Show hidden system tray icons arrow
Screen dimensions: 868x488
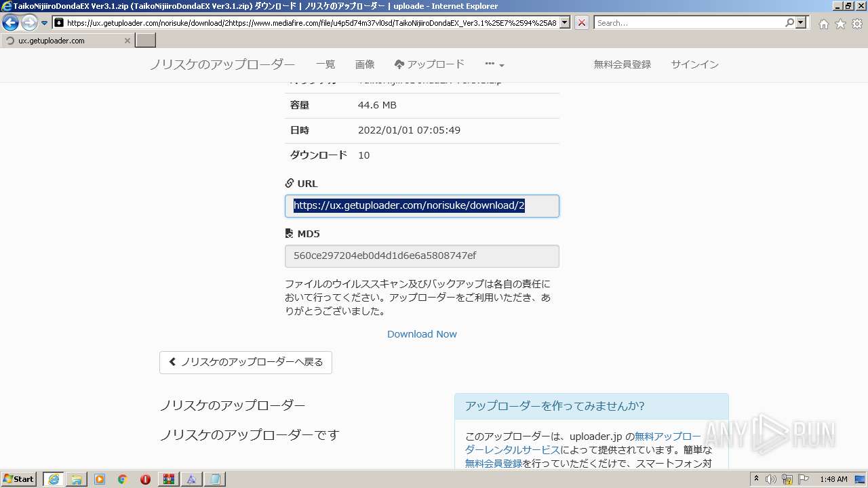(x=757, y=479)
